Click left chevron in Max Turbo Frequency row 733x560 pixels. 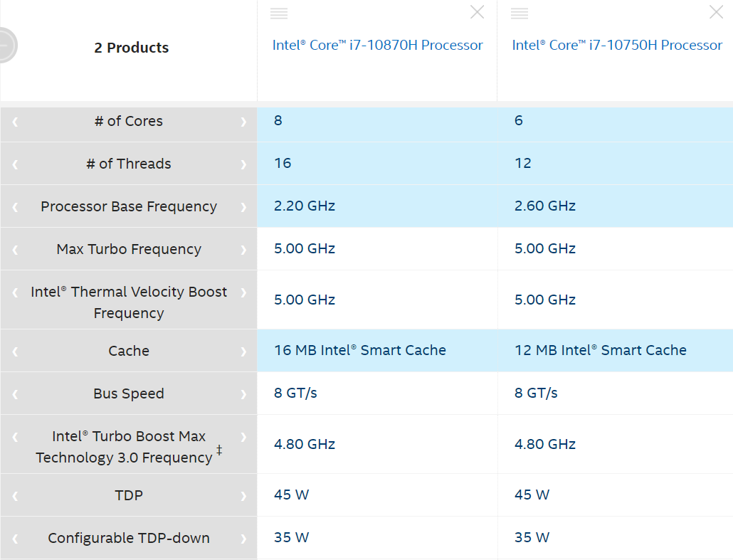[x=15, y=250]
